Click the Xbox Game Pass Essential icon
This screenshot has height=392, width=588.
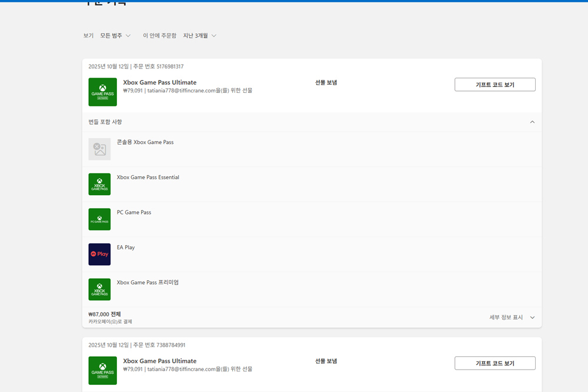tap(99, 184)
